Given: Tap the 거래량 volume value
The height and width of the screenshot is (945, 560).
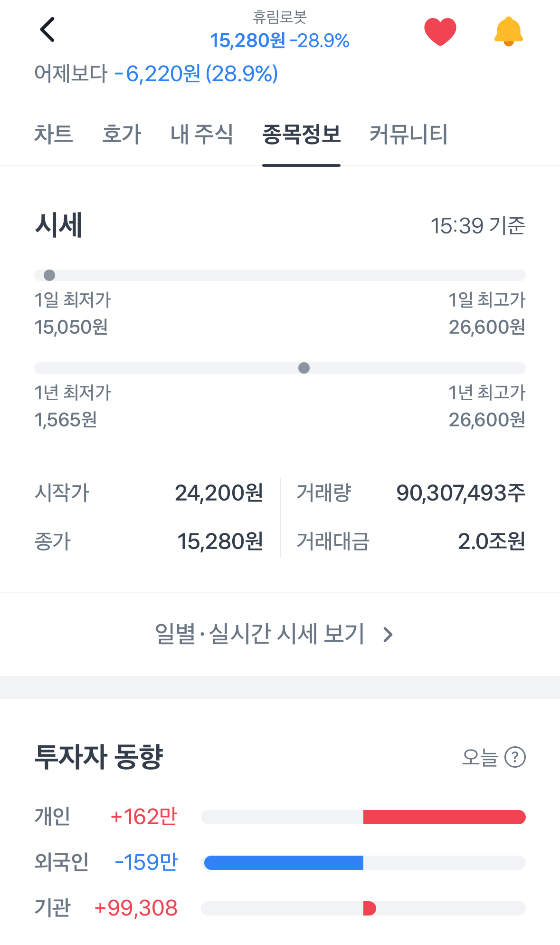Looking at the screenshot, I should click(x=461, y=493).
